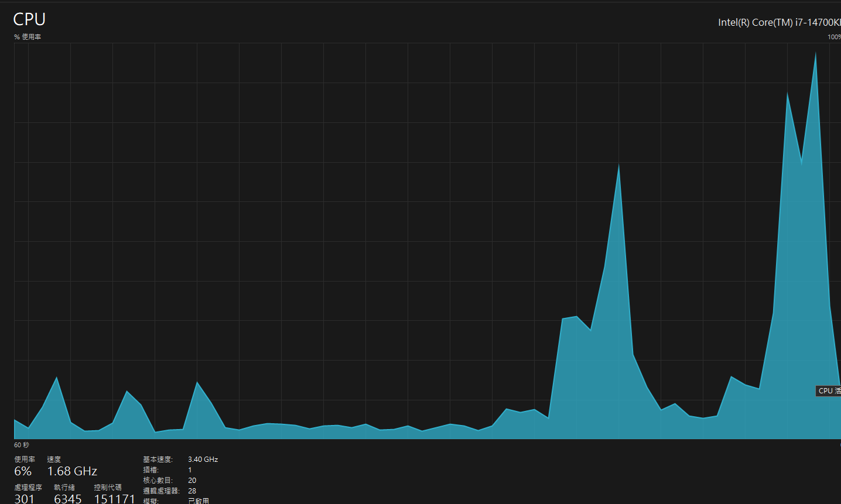Image resolution: width=841 pixels, height=504 pixels.
Task: Click the 3.40 GHz base speed value
Action: 203,460
